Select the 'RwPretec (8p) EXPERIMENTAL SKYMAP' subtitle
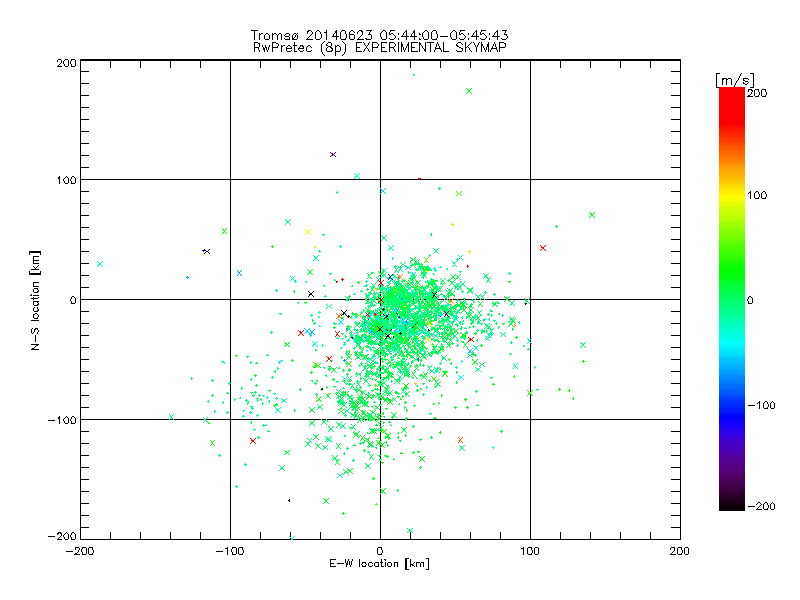The image size is (800, 600). 380,48
